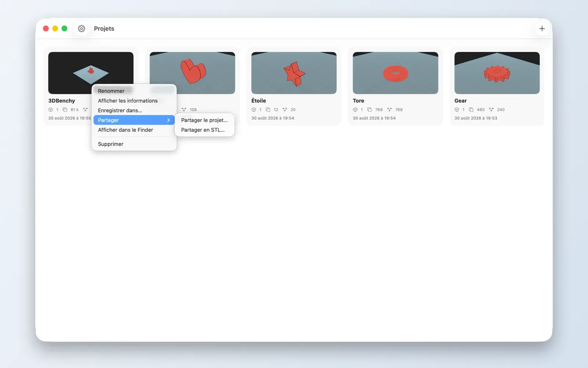Click the vertices icon beside 240 in Gear

point(491,110)
